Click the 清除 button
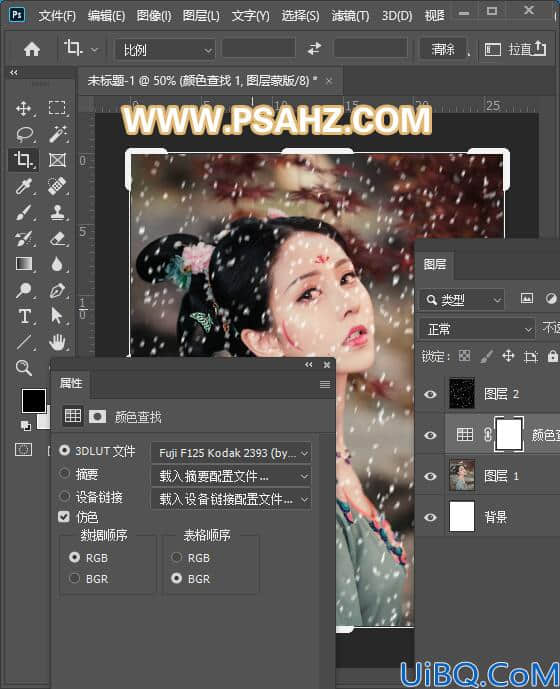 [x=443, y=49]
